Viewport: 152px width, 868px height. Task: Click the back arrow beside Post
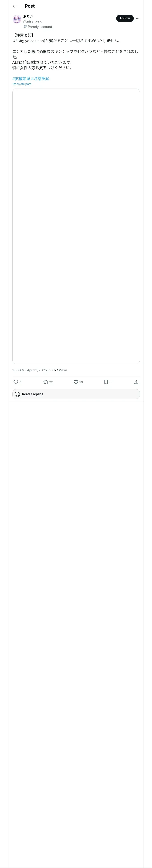tap(14, 6)
